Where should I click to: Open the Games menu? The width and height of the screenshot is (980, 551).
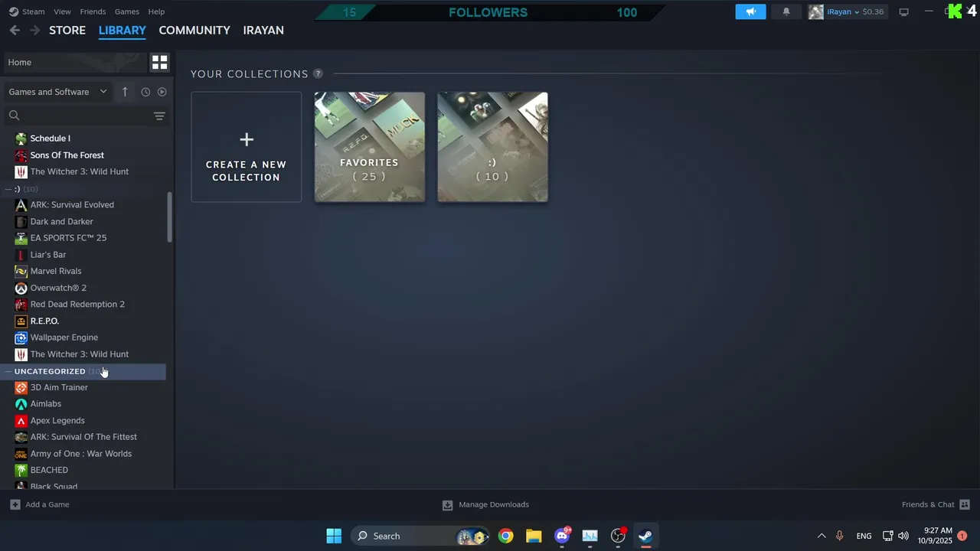point(126,11)
